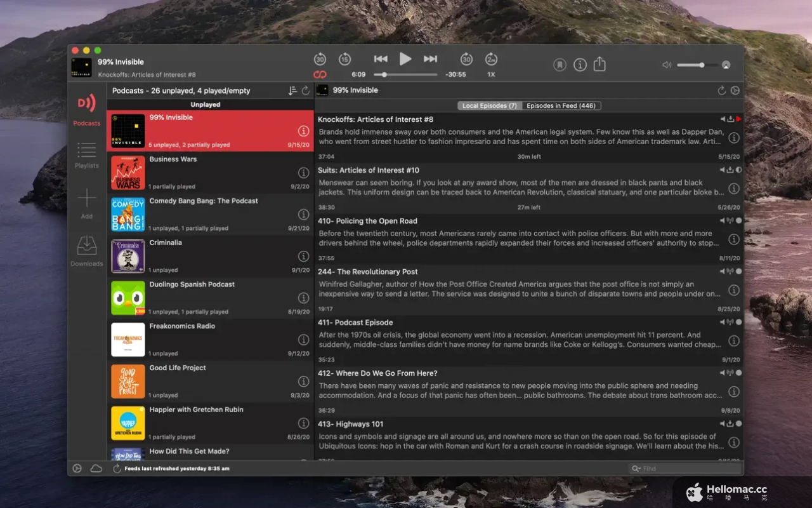The height and width of the screenshot is (508, 812).
Task: Open info for 244- The Revolutionary Post
Action: click(734, 290)
